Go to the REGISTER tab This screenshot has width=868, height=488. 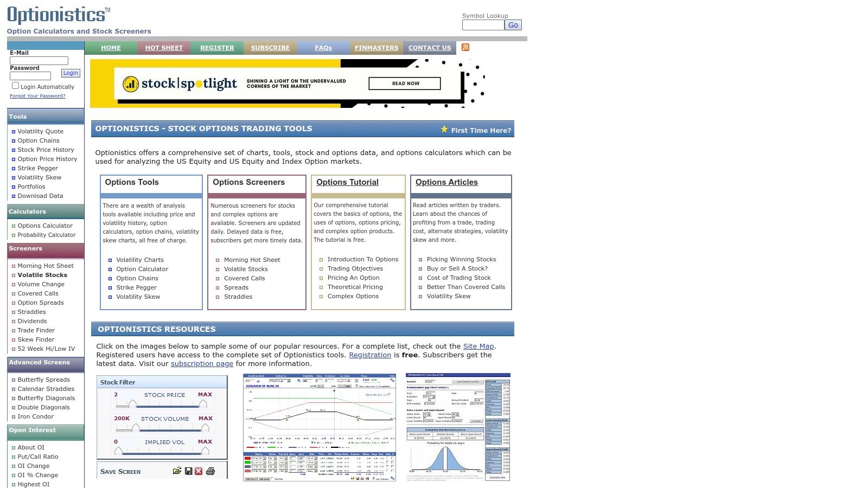pyautogui.click(x=217, y=48)
